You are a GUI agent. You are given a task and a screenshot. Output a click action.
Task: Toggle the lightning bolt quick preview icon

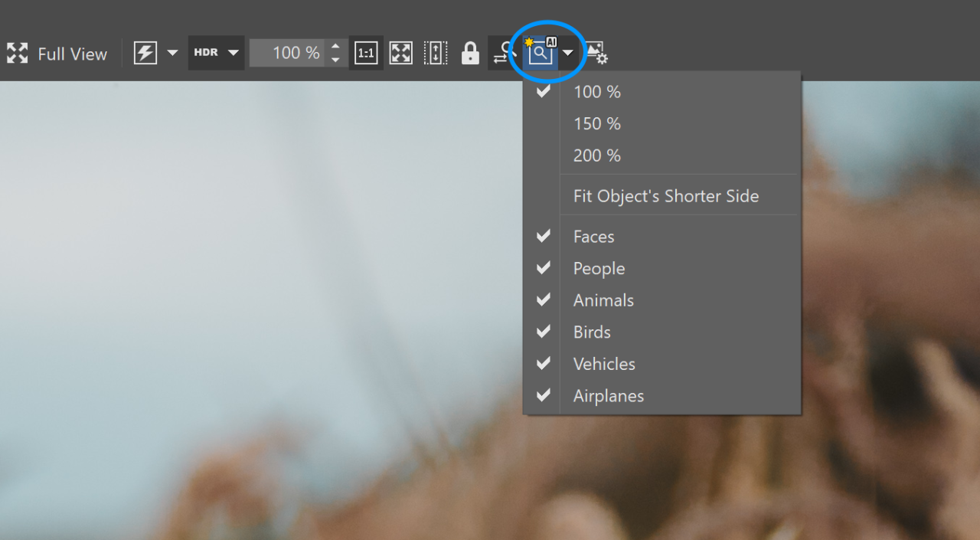[145, 53]
